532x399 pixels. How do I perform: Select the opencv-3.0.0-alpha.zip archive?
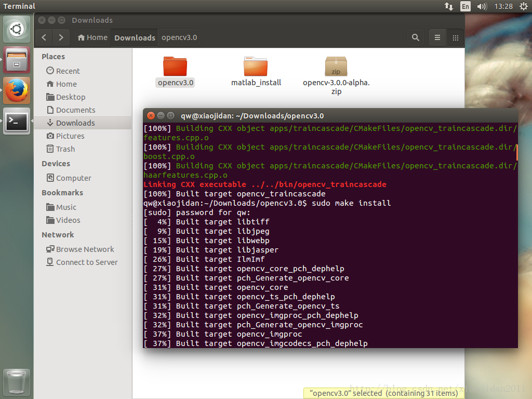(336, 76)
